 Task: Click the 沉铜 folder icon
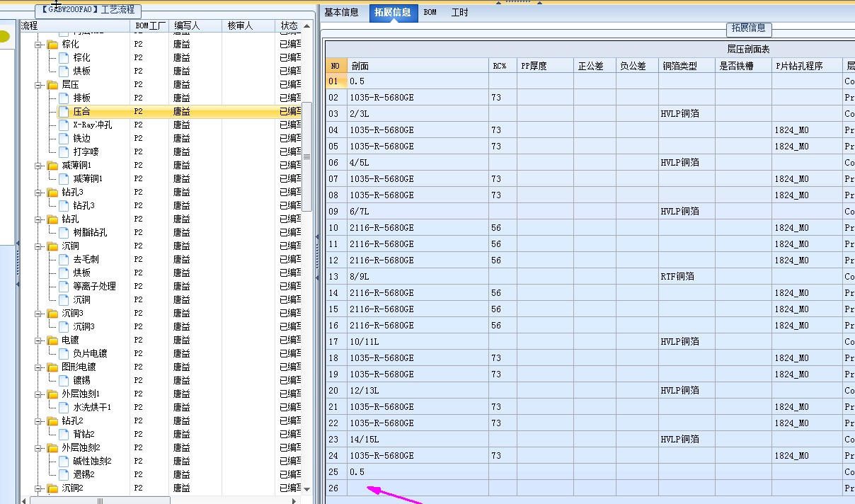pos(52,246)
